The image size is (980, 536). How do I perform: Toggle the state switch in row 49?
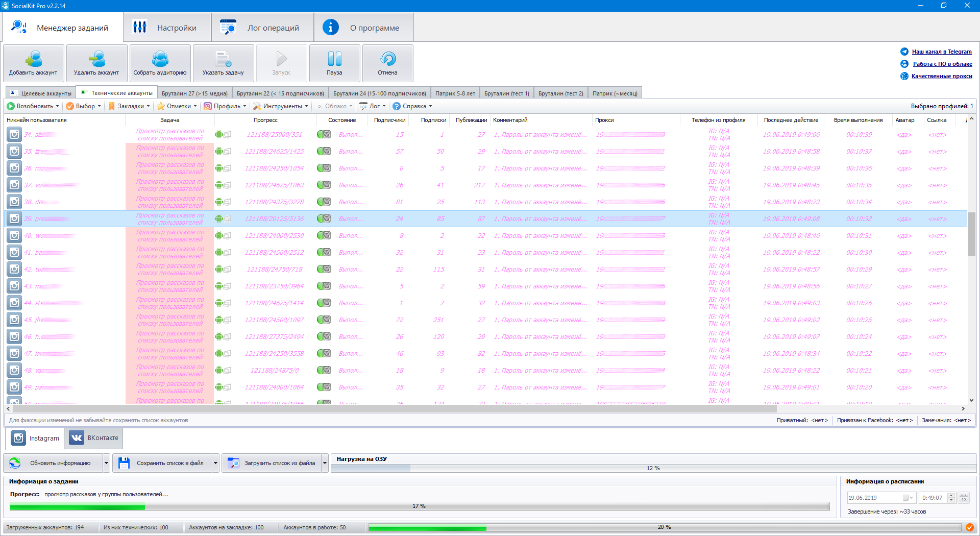[324, 387]
